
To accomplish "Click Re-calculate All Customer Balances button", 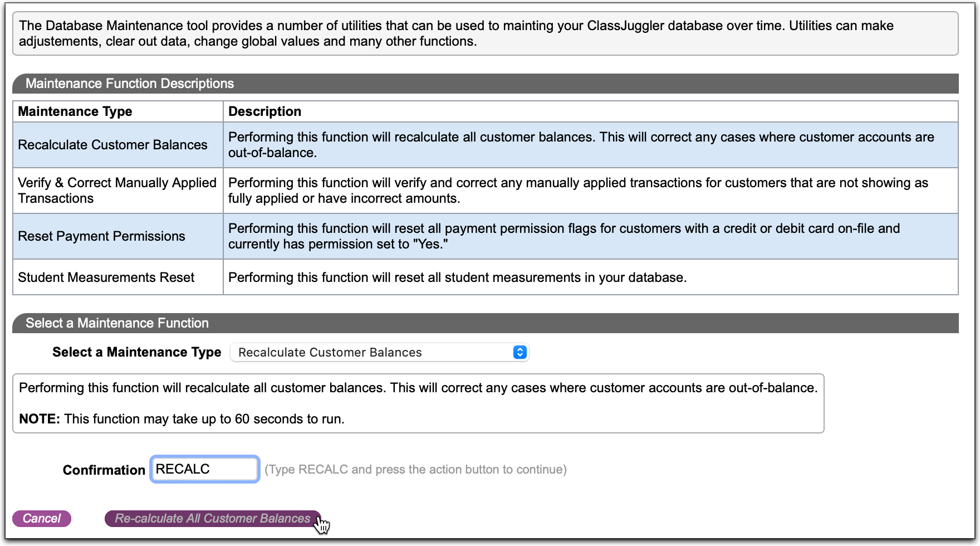I will click(213, 519).
